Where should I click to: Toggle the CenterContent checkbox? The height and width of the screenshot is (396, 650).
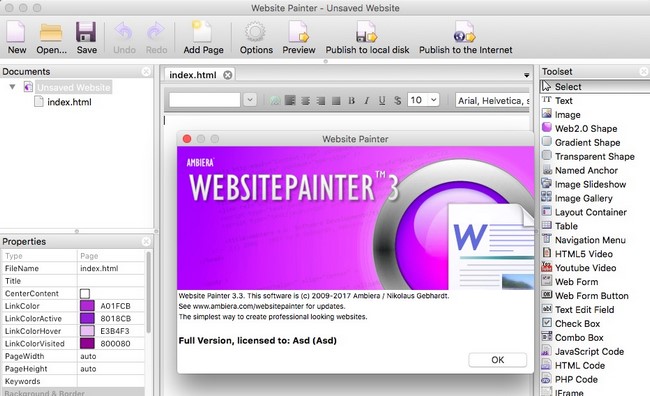[85, 294]
